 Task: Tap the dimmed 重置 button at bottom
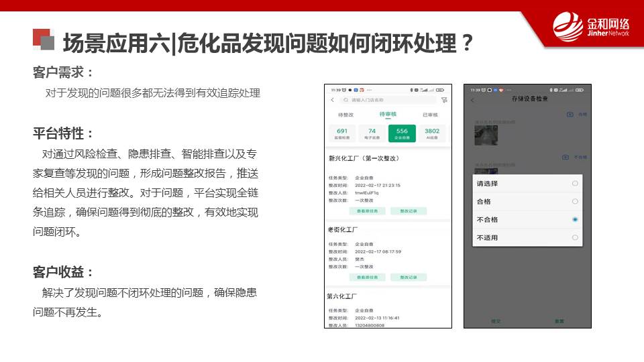[x=559, y=321]
